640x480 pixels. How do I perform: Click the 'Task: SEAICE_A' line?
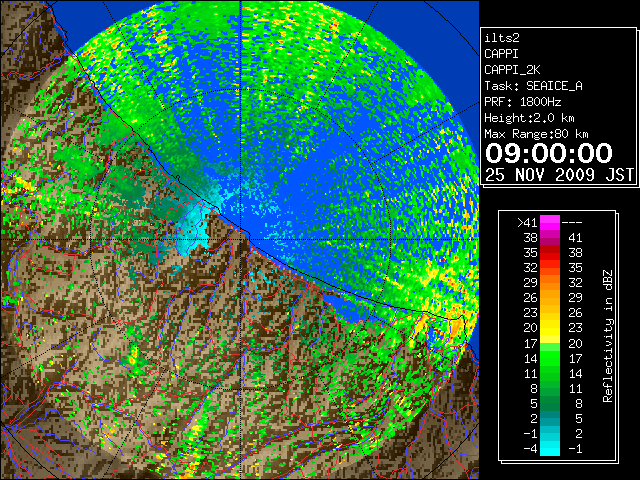533,86
